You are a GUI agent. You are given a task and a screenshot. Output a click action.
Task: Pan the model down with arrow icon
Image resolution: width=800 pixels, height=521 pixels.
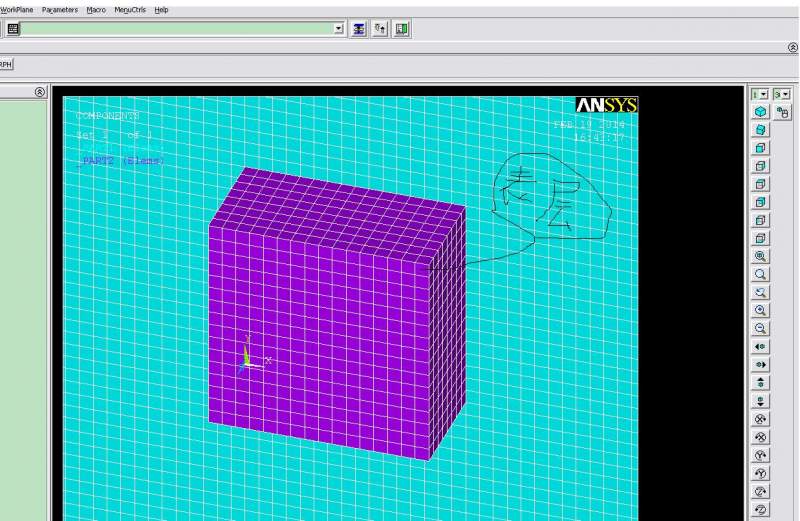tap(760, 401)
